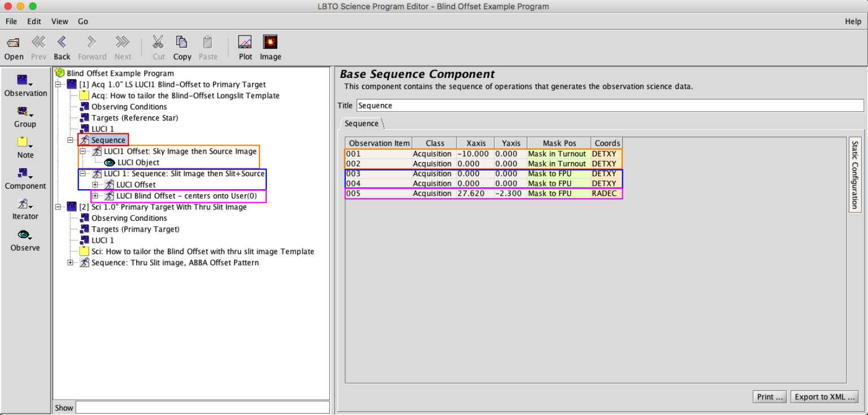Collapse observation [2] Sci Primary Target node
The width and height of the screenshot is (868, 415).
(58, 207)
